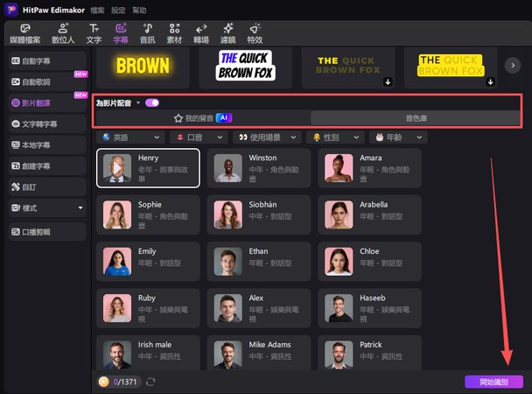Screen dimensions: 532x394
Task: Click the refresh credits icon
Action: click(x=150, y=382)
